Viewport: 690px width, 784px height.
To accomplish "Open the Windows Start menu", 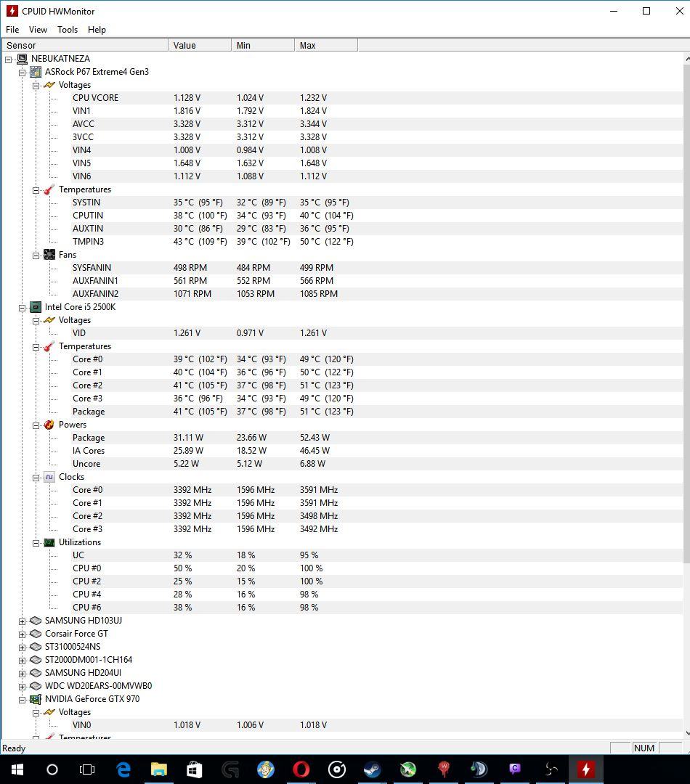I will (x=17, y=769).
